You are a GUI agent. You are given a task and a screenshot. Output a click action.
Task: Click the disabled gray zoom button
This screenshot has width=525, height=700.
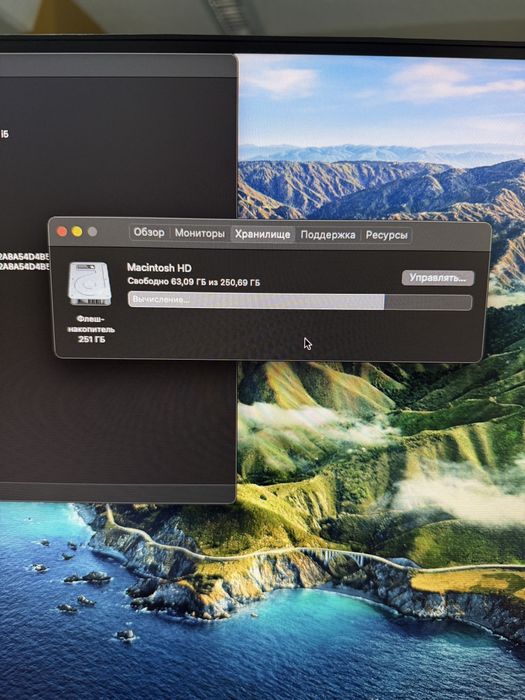(x=92, y=232)
